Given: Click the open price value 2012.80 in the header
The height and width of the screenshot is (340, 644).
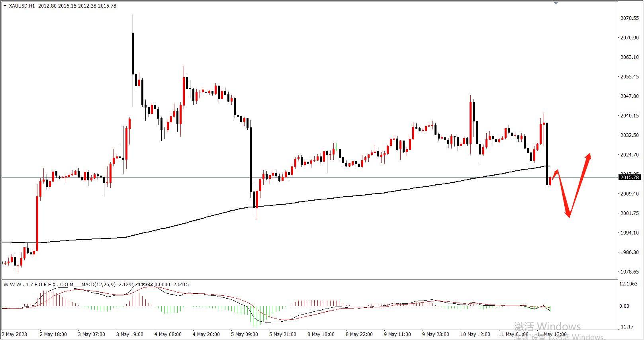Looking at the screenshot, I should click(48, 6).
